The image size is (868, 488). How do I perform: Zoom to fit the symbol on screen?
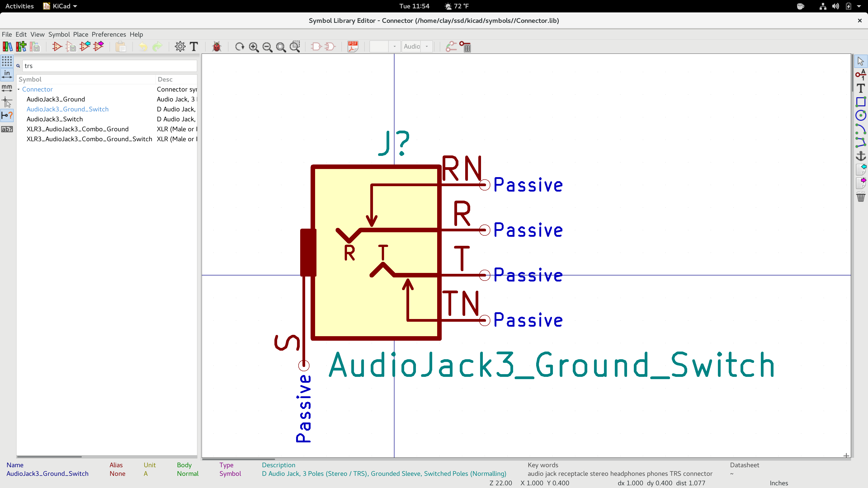point(281,47)
